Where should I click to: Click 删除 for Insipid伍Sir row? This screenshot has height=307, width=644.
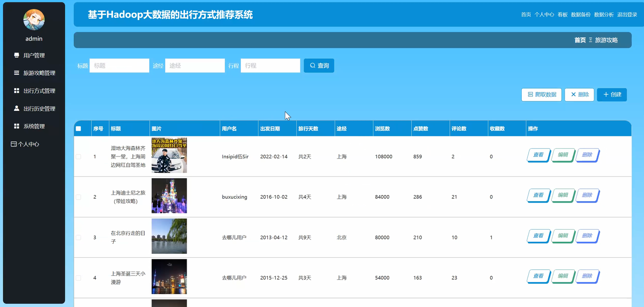(587, 155)
